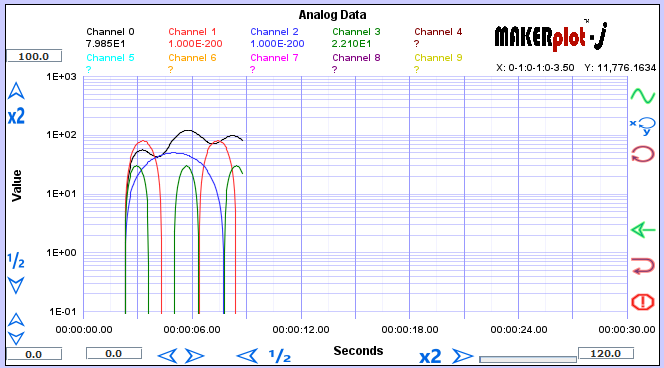
Task: Click the small up triangle above Y minimum field
Action: pyautogui.click(x=16, y=319)
